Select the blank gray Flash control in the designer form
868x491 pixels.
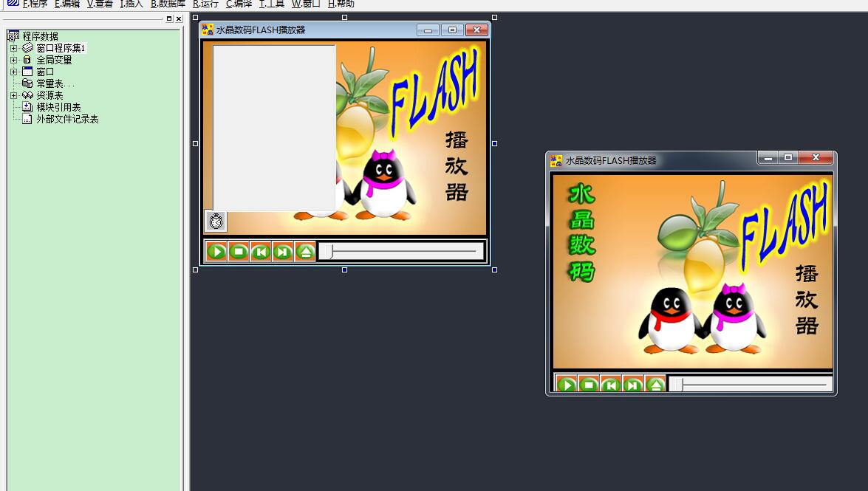[275, 128]
